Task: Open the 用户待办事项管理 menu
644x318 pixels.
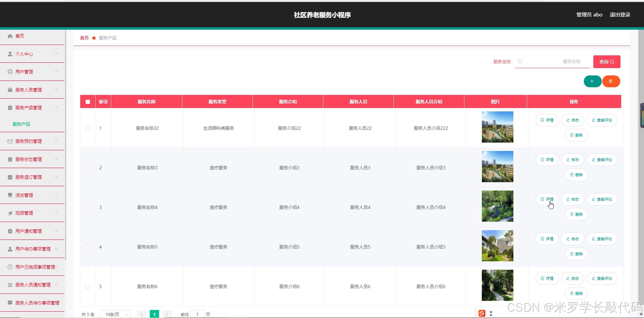Action: [32, 249]
